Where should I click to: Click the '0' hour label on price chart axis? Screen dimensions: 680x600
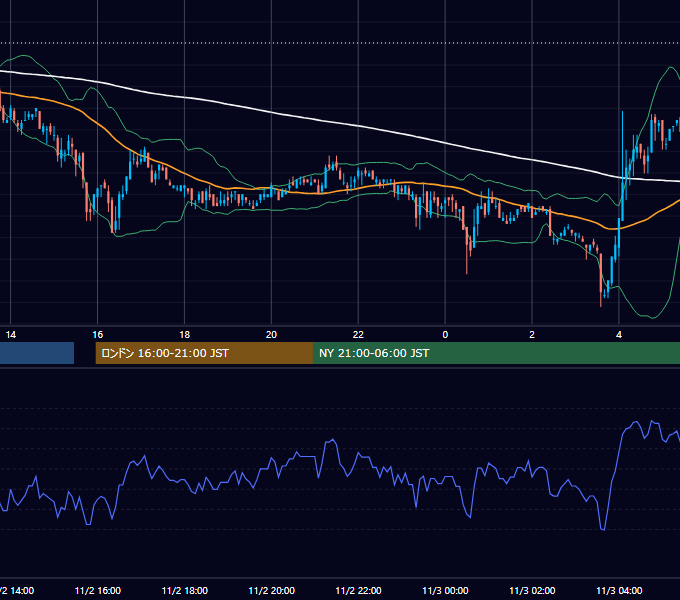(x=445, y=335)
